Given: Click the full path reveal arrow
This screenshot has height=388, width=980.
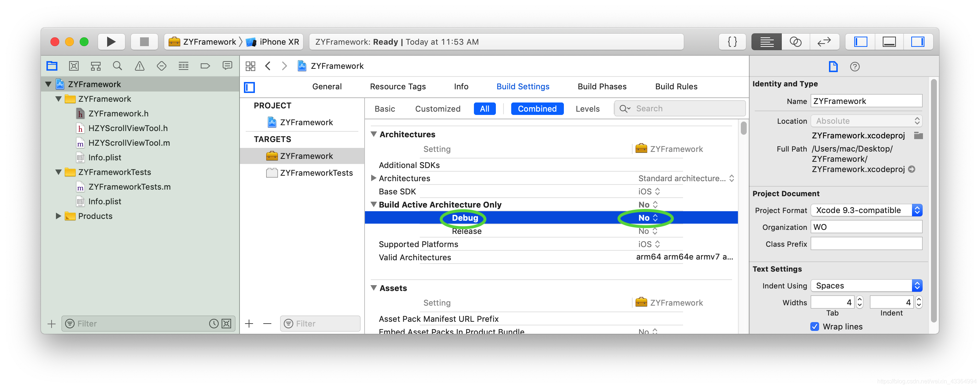Looking at the screenshot, I should pyautogui.click(x=912, y=169).
